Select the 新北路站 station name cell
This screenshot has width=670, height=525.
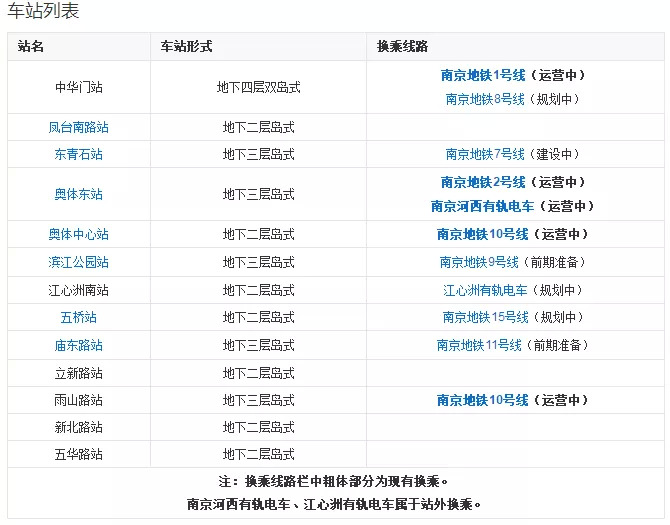(x=79, y=427)
